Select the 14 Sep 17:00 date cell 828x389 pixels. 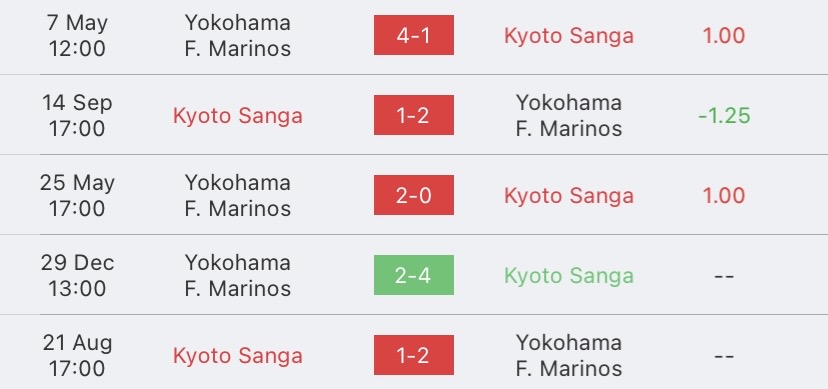77,115
